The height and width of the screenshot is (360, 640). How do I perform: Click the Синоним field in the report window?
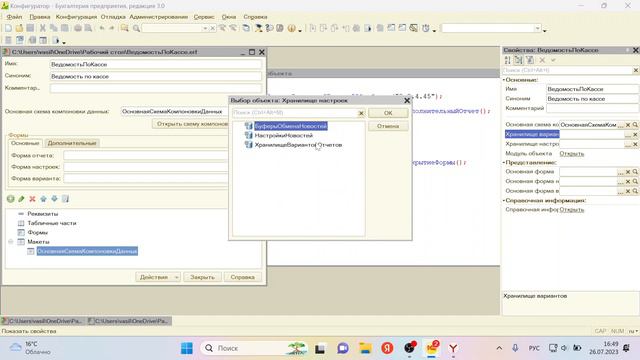pyautogui.click(x=156, y=76)
